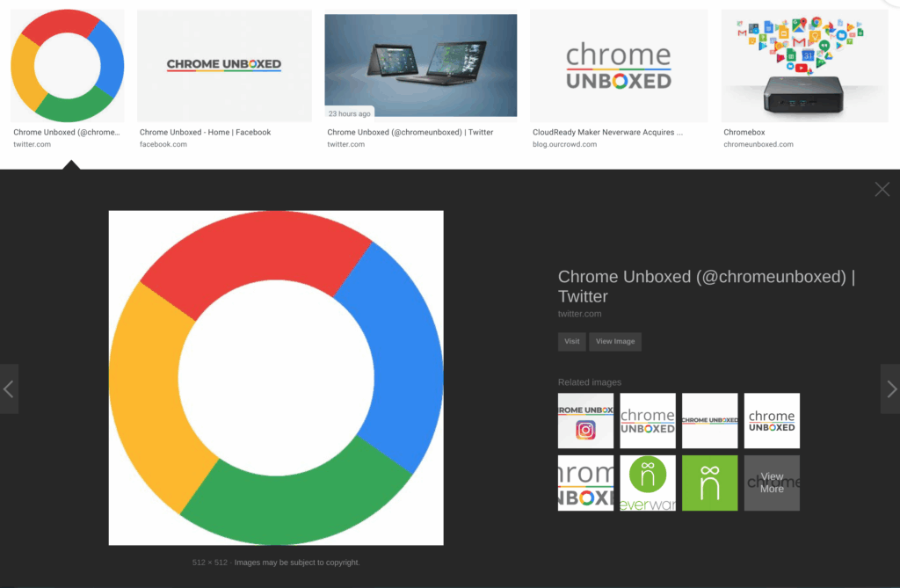
Task: Click the '23 hours ago' badge
Action: click(x=350, y=113)
